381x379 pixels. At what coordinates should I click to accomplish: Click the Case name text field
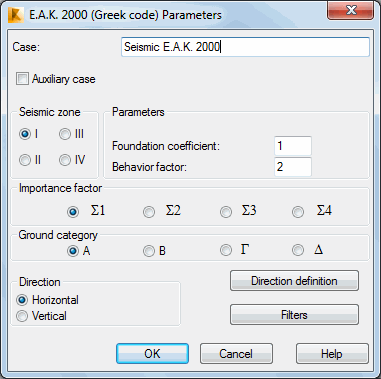(245, 47)
